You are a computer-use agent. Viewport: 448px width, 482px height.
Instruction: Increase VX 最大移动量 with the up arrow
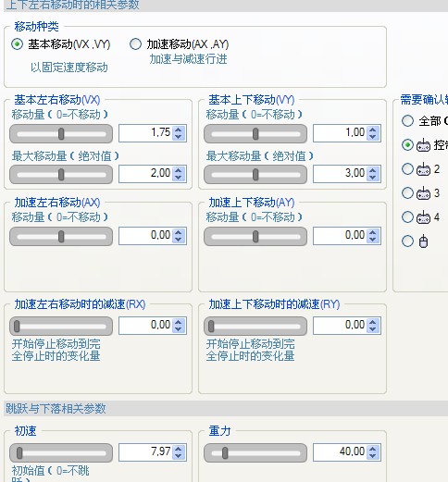(179, 170)
